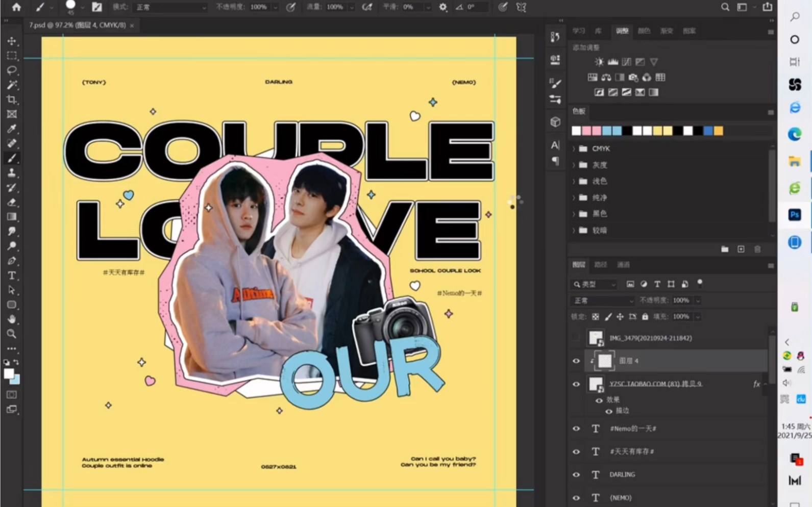Switch to the 库 tab
The image size is (812, 507).
click(x=598, y=31)
